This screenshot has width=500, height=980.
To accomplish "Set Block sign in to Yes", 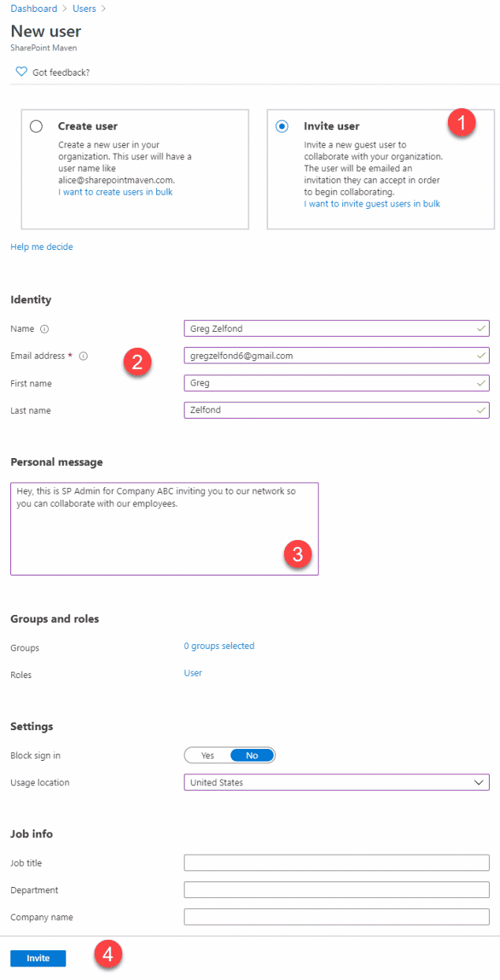I will (207, 755).
